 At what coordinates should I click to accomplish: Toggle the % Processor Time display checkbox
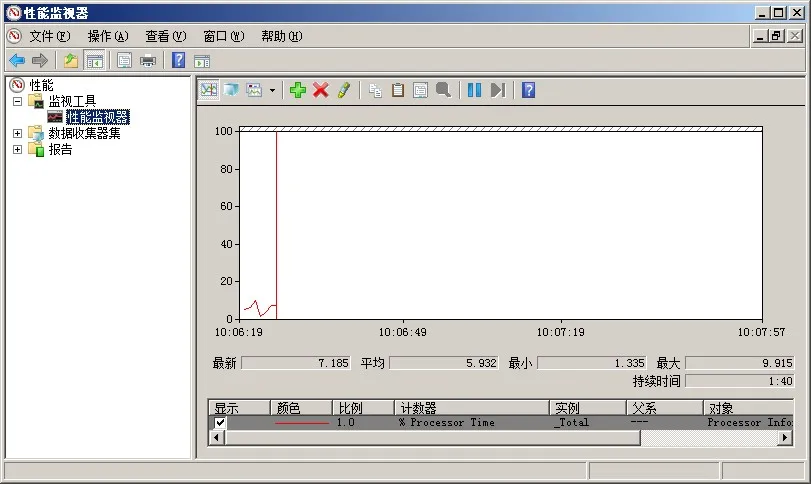[220, 423]
